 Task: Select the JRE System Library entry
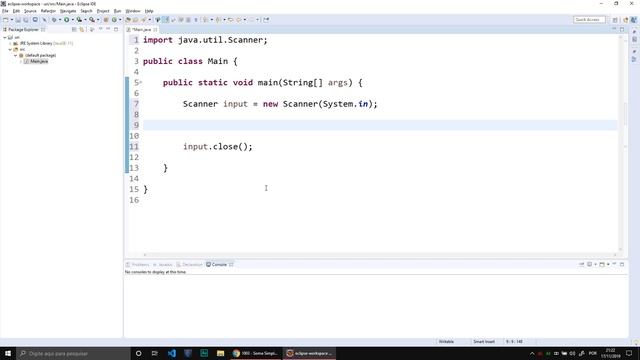point(43,43)
